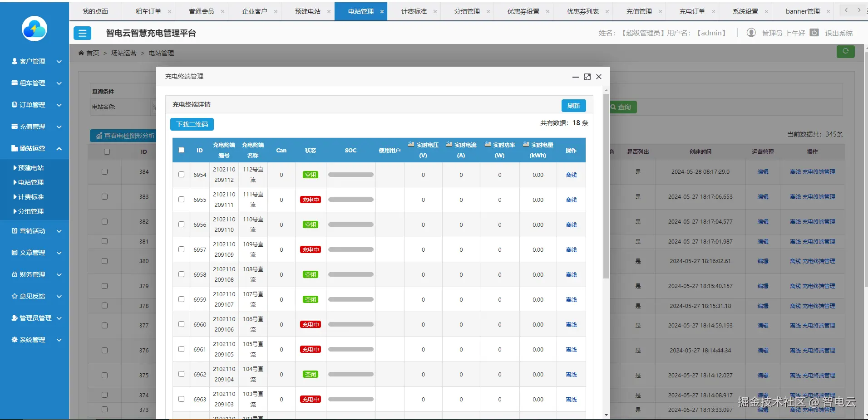Switch to the 充电订单 tab
The image size is (868, 420).
point(692,11)
